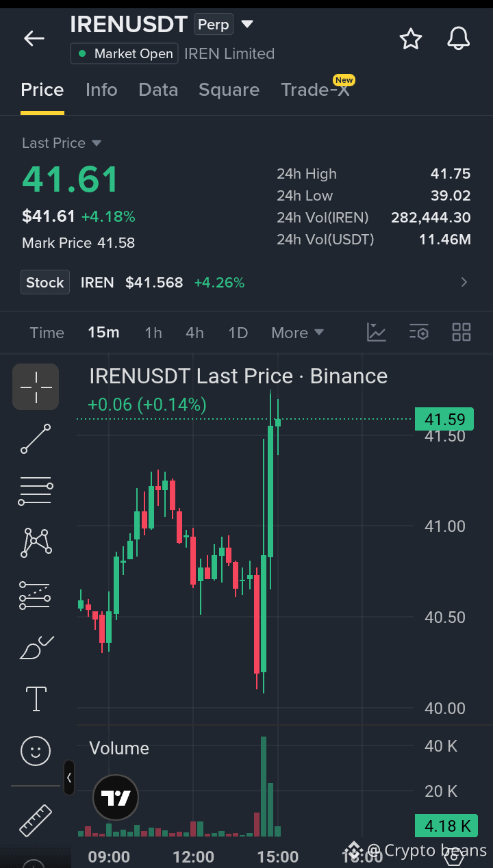Tap the IREN Limited company name
The width and height of the screenshot is (493, 868).
(229, 53)
